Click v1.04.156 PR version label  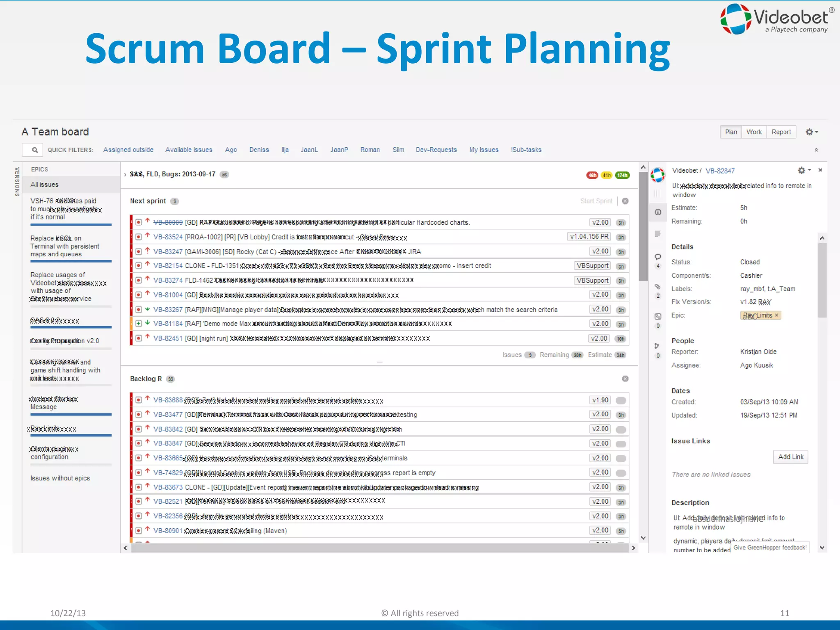point(589,237)
